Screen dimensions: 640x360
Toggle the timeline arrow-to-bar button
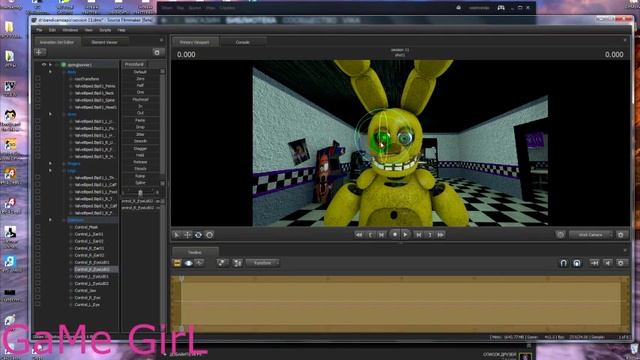tap(594, 263)
